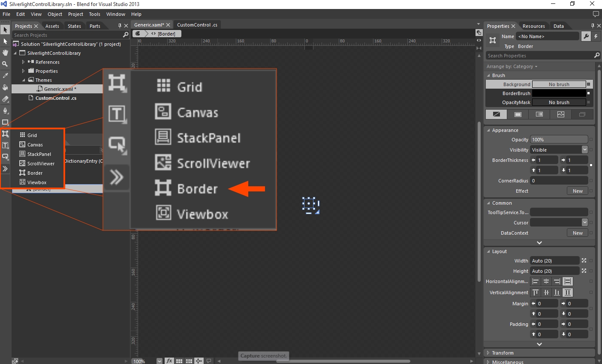Click New button next to Effect

[578, 191]
